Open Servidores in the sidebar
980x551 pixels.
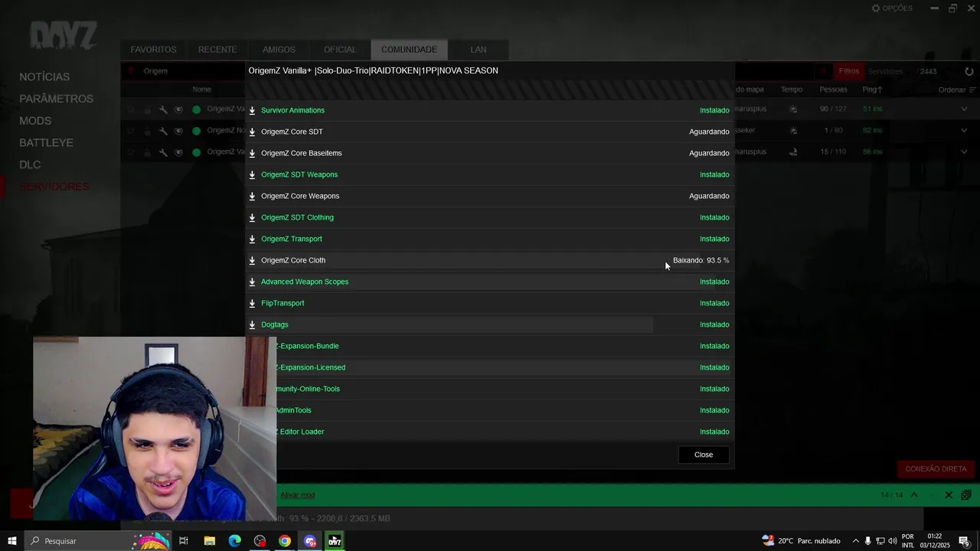54,187
